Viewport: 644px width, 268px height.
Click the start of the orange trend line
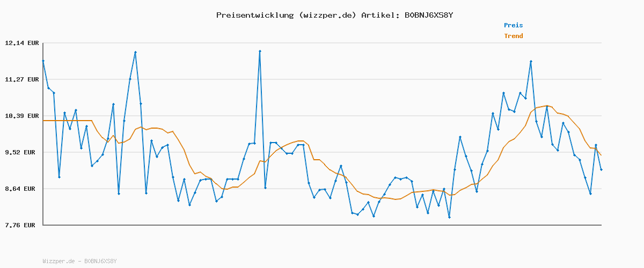43,121
